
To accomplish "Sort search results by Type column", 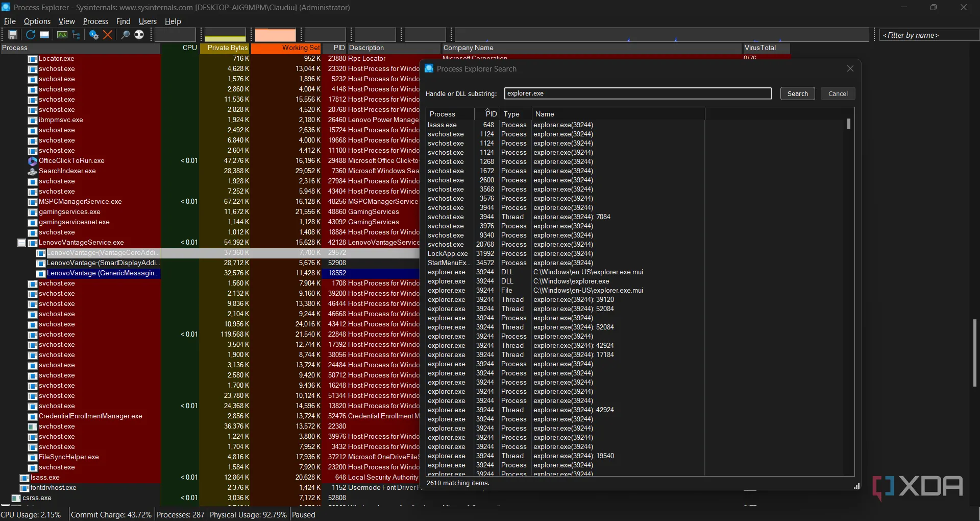I will pyautogui.click(x=516, y=114).
